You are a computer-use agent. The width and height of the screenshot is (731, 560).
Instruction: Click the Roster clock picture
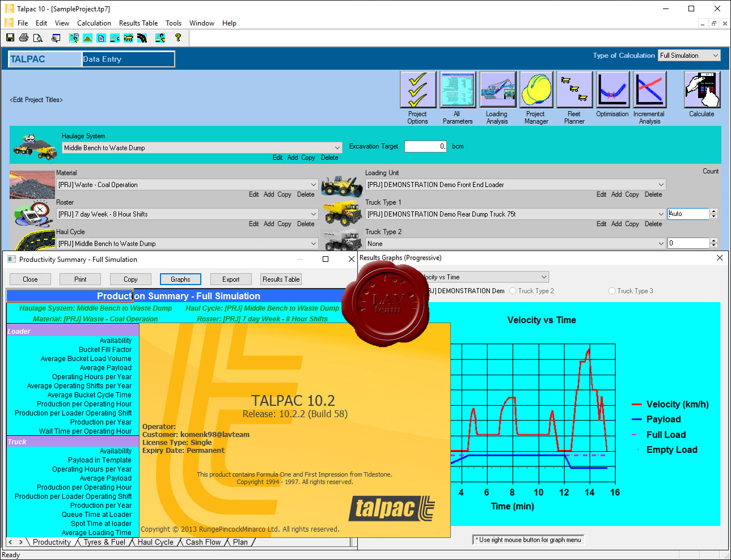pyautogui.click(x=34, y=214)
